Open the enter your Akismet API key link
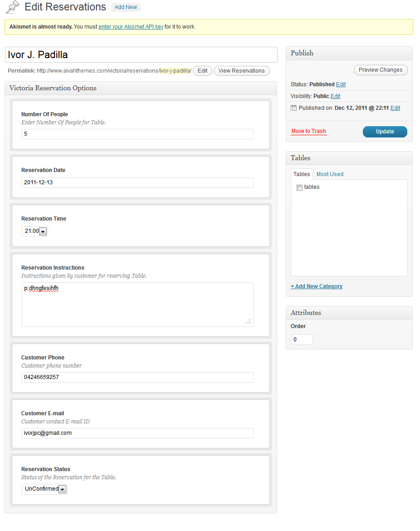 click(131, 27)
